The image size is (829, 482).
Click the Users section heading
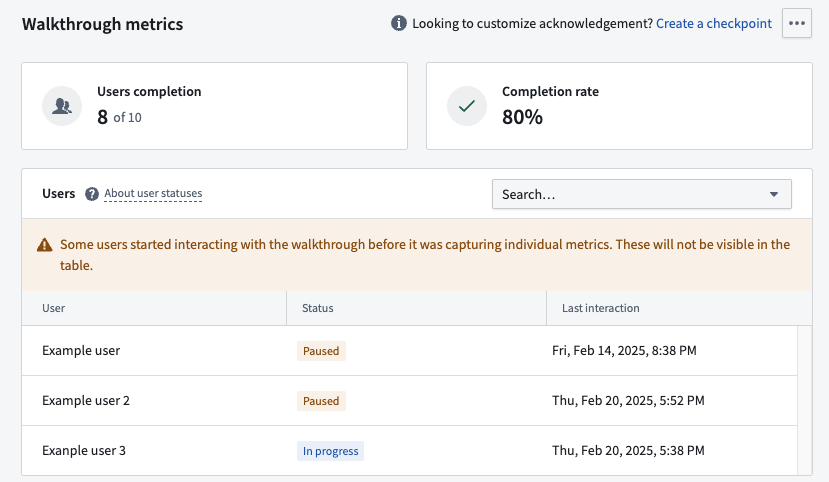59,193
